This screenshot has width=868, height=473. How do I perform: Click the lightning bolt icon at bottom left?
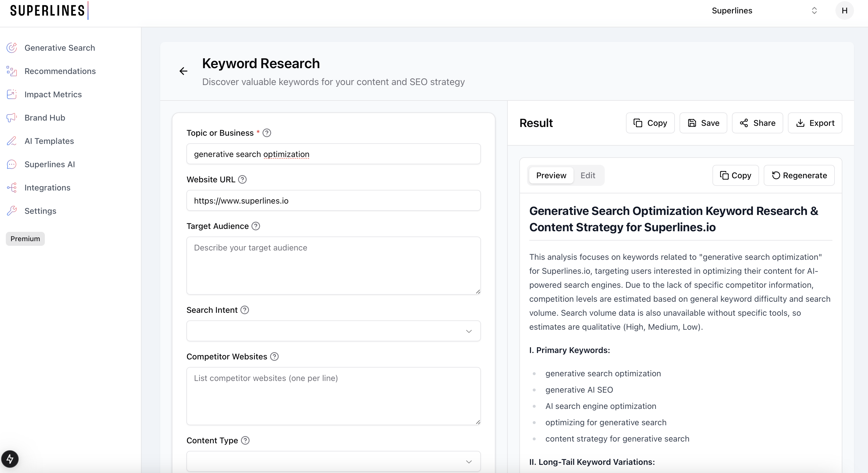pyautogui.click(x=10, y=459)
